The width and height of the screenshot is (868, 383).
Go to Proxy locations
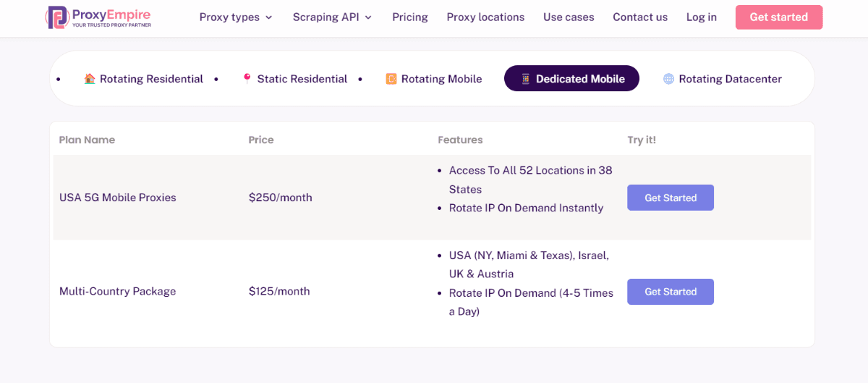485,17
